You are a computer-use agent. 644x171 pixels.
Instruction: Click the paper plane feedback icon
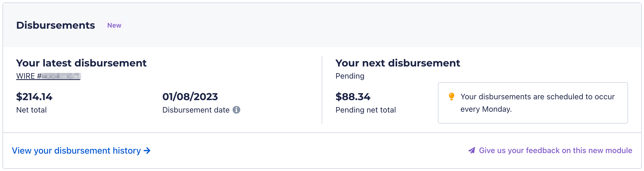472,150
